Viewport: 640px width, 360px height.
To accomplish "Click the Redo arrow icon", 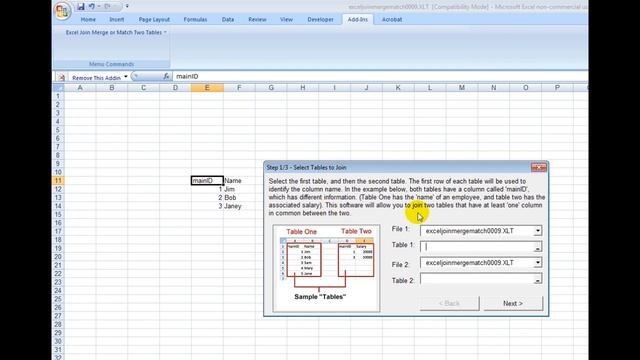I will [107, 7].
